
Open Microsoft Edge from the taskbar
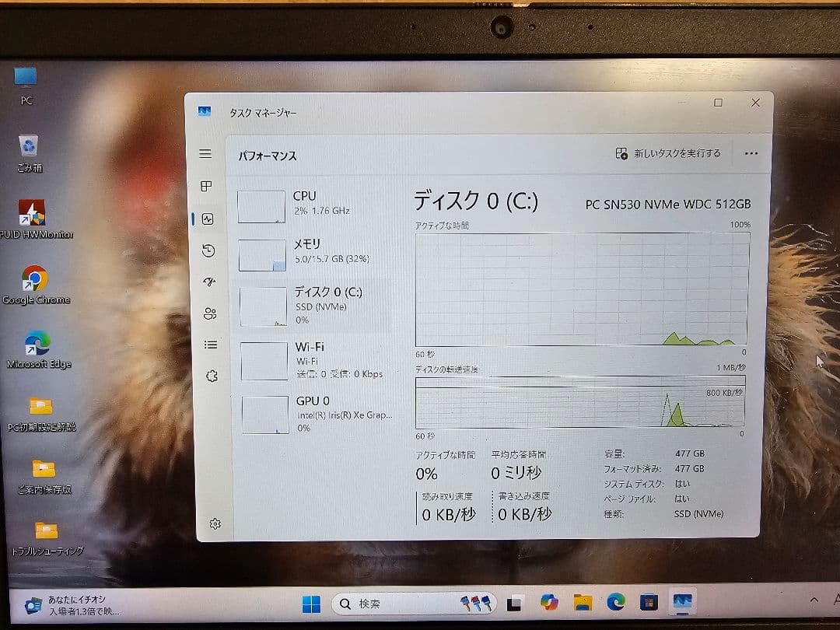point(616,601)
